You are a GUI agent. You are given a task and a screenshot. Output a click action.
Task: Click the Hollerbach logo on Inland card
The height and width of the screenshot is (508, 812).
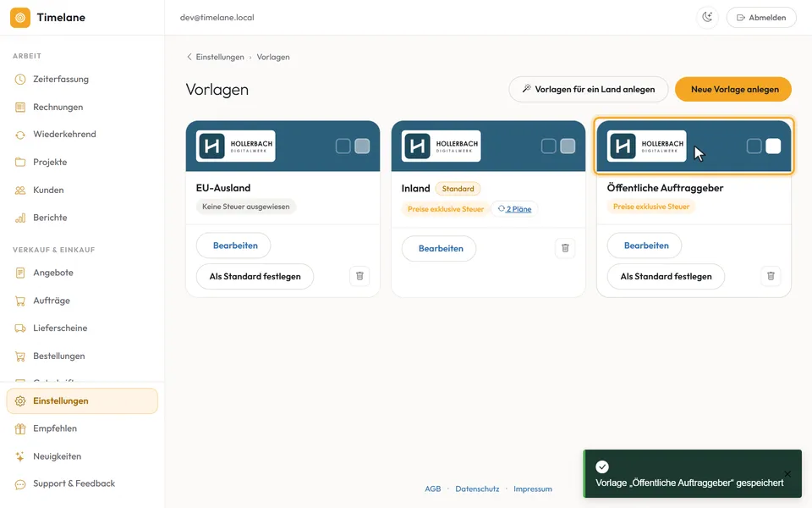(442, 146)
